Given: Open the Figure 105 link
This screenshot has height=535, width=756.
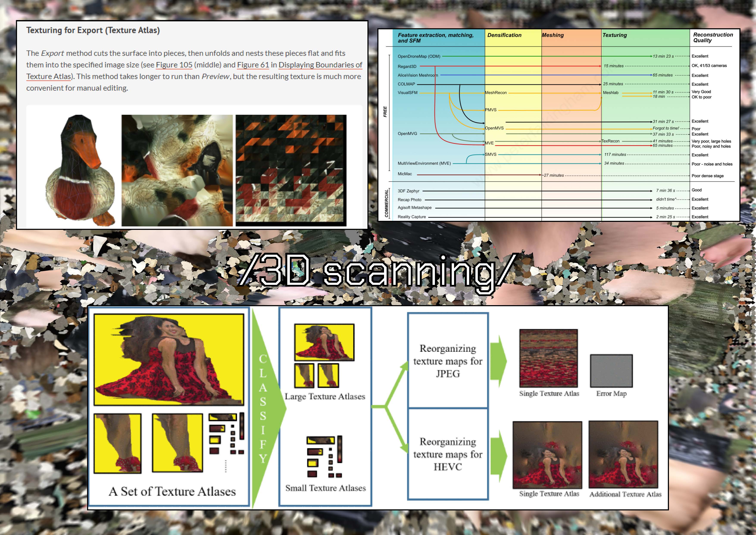Looking at the screenshot, I should tap(174, 65).
